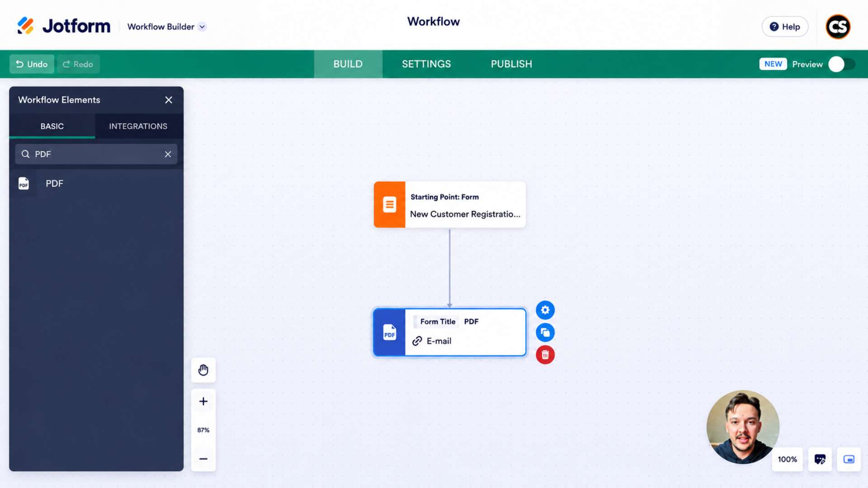Click the 100% button at bottom right
Viewport: 868px width, 488px height.
pos(787,460)
